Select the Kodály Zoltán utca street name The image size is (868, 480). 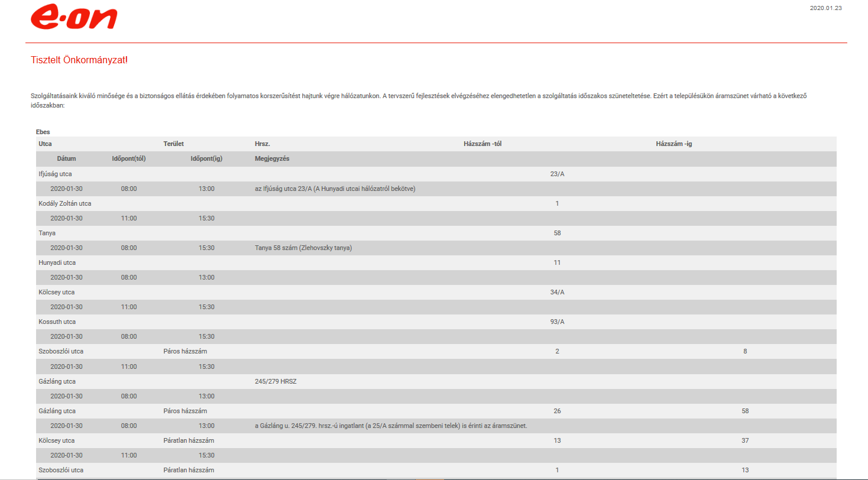(65, 203)
